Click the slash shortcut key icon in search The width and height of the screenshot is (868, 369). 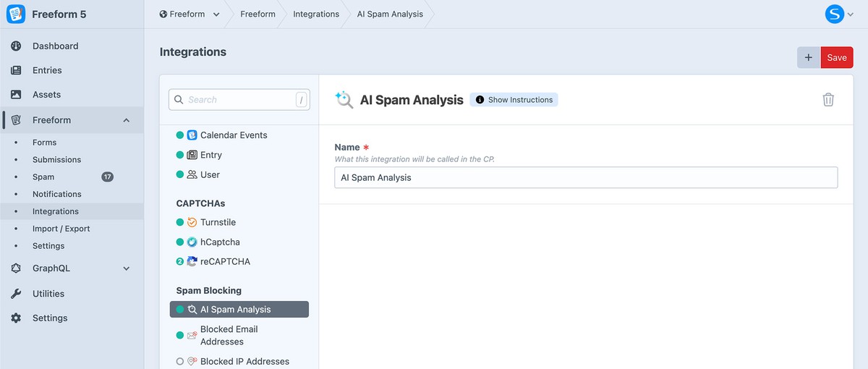coord(301,100)
